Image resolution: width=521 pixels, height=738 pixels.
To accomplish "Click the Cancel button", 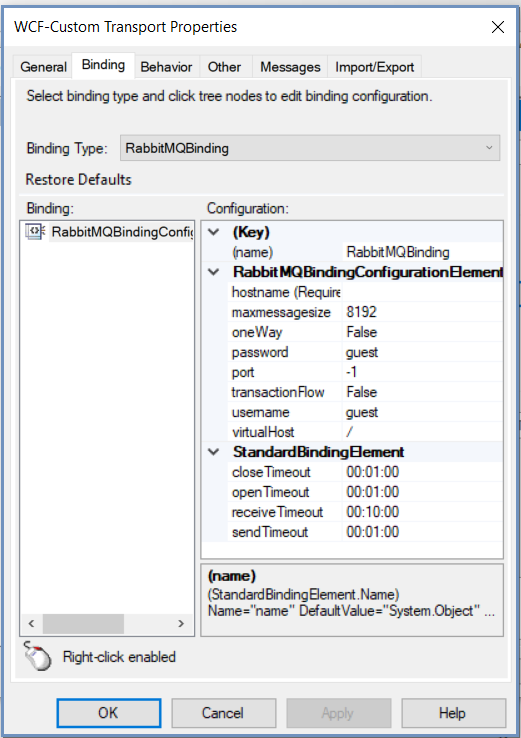I will 223,713.
